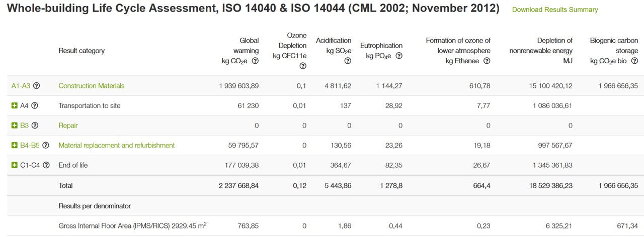Image resolution: width=644 pixels, height=237 pixels.
Task: Click the Download Results Summary link
Action: 555,10
